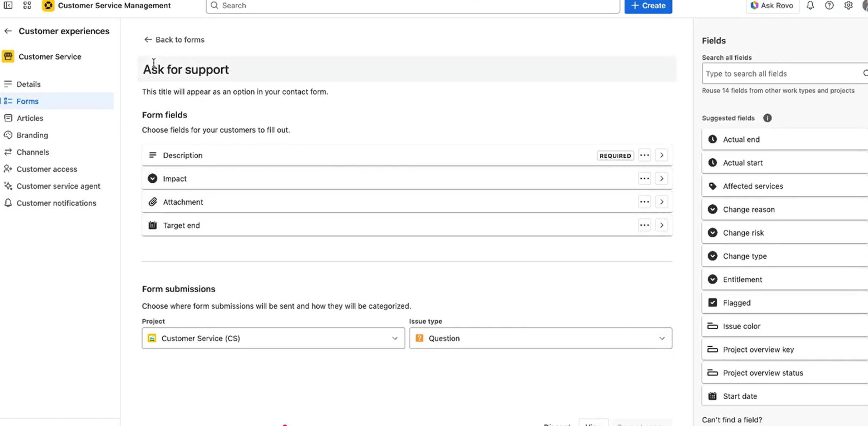The width and height of the screenshot is (868, 426).
Task: Add the Flagged suggested field
Action: click(x=785, y=303)
